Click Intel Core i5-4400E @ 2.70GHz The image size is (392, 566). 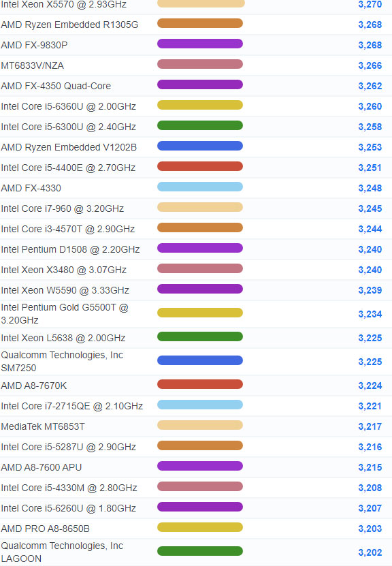68,168
